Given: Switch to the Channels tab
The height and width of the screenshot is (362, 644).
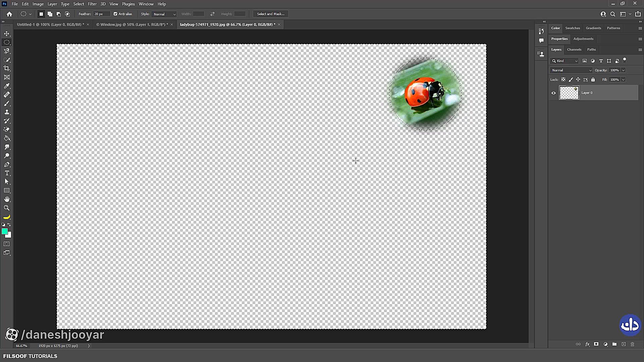Looking at the screenshot, I should coord(574,50).
